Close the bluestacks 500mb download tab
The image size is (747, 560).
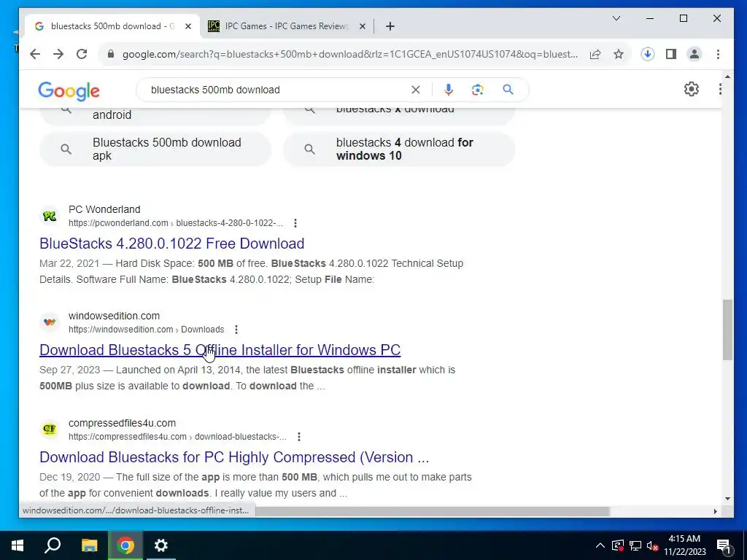[188, 26]
